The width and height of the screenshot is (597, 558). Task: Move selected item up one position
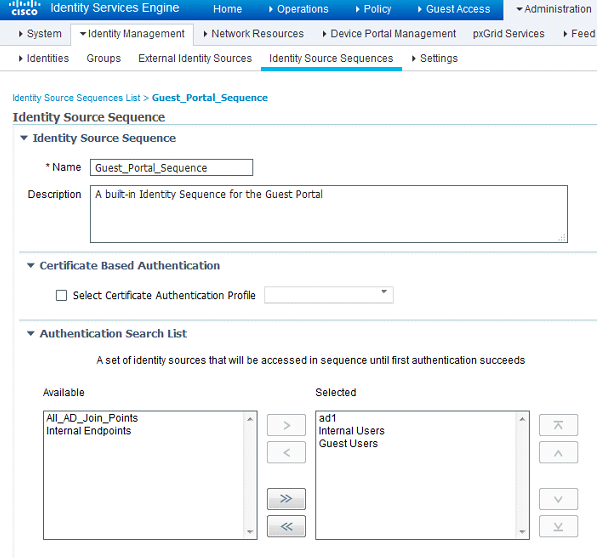[x=558, y=452]
